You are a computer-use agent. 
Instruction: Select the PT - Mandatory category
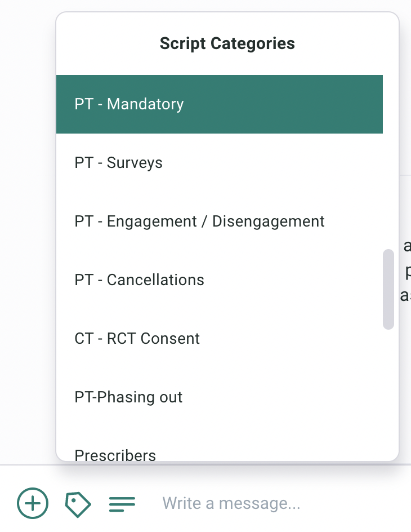pyautogui.click(x=220, y=104)
